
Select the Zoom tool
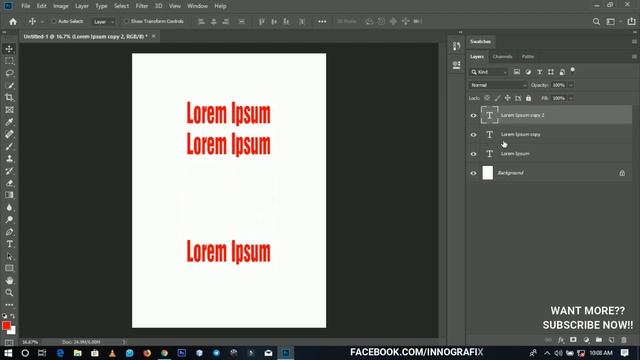[9, 293]
